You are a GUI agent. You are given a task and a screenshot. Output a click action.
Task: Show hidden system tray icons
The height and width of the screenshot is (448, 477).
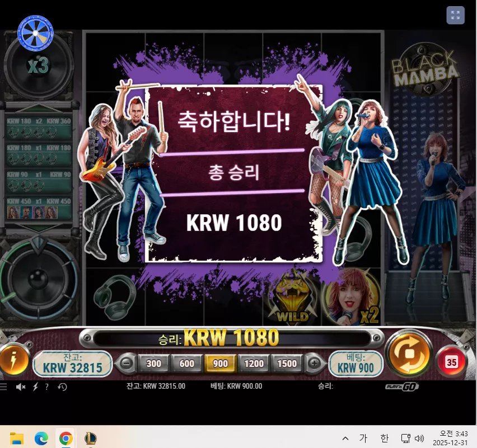click(345, 438)
